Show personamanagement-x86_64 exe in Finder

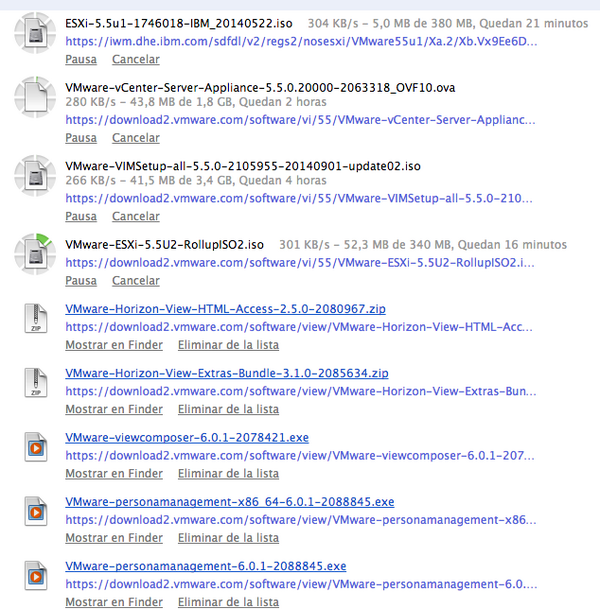114,538
